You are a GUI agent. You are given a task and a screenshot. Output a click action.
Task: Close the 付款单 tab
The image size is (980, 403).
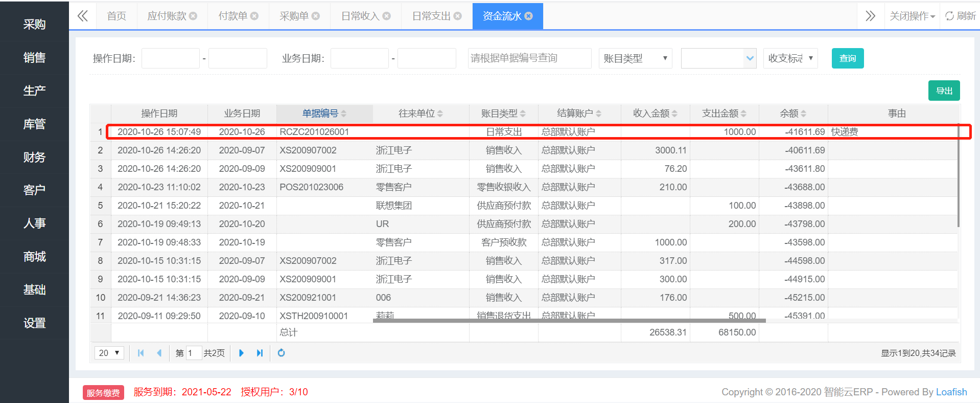[254, 16]
